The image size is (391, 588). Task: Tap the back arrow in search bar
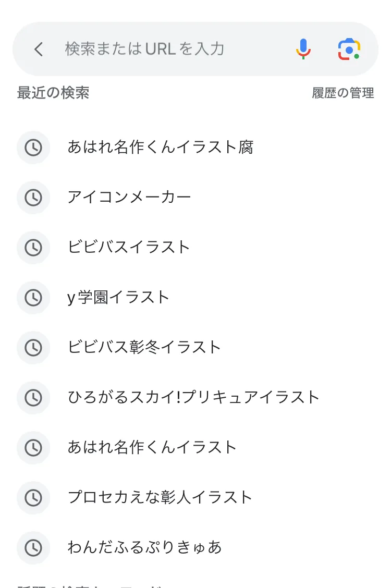39,49
